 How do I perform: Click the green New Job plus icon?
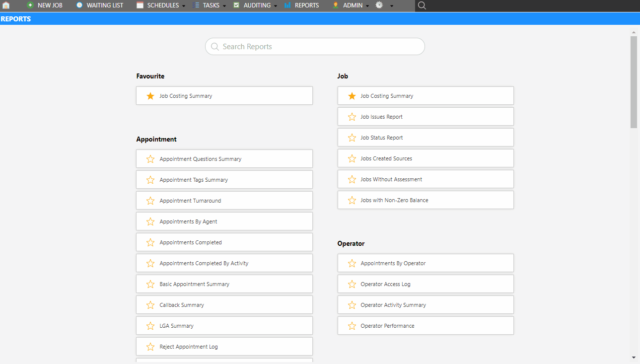click(30, 5)
